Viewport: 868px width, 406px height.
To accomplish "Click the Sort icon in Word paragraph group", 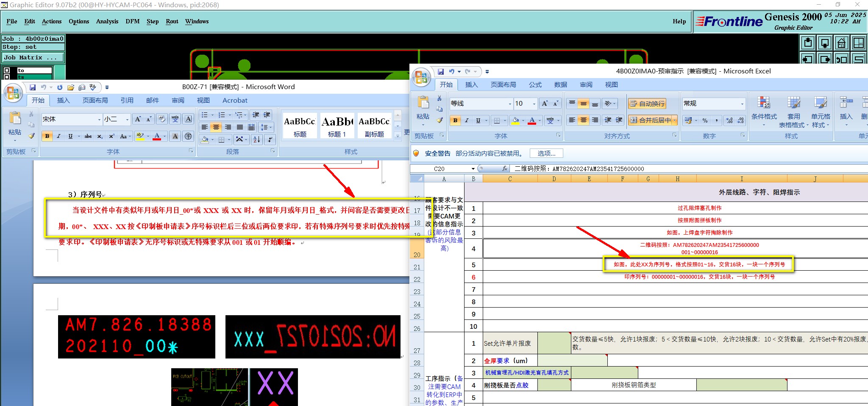I will coord(256,139).
